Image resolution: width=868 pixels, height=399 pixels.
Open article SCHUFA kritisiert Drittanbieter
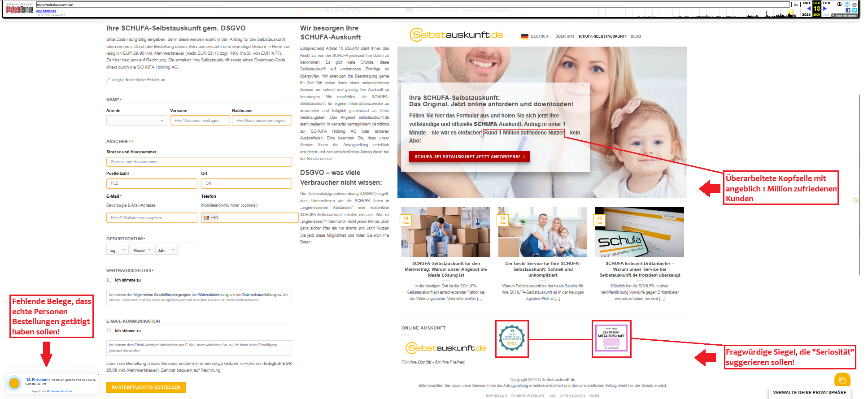click(640, 269)
